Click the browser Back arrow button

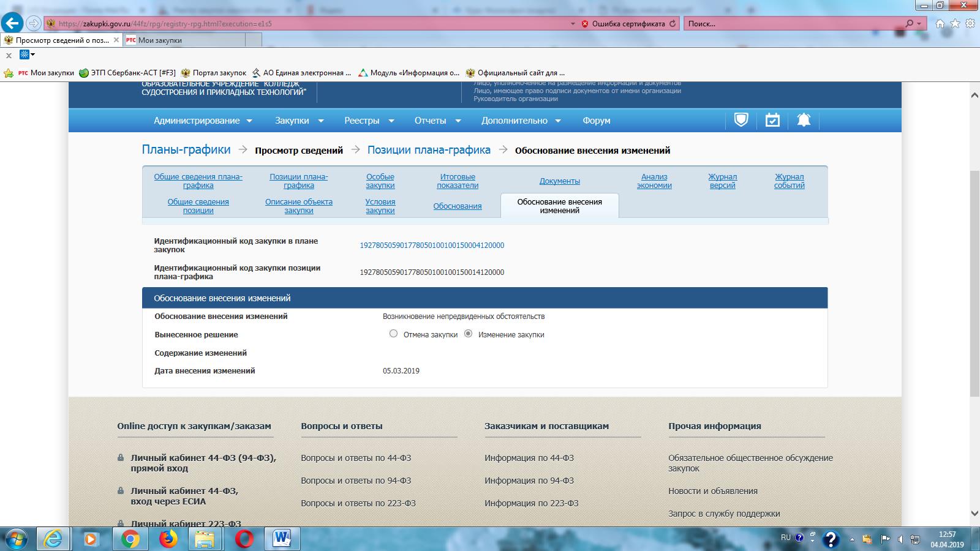[12, 23]
